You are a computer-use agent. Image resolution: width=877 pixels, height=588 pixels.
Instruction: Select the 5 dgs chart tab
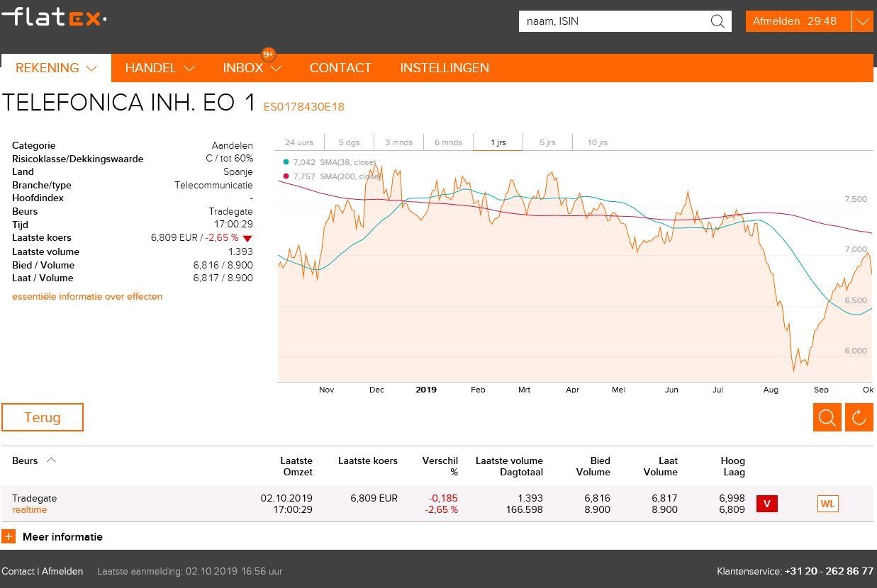pyautogui.click(x=349, y=142)
